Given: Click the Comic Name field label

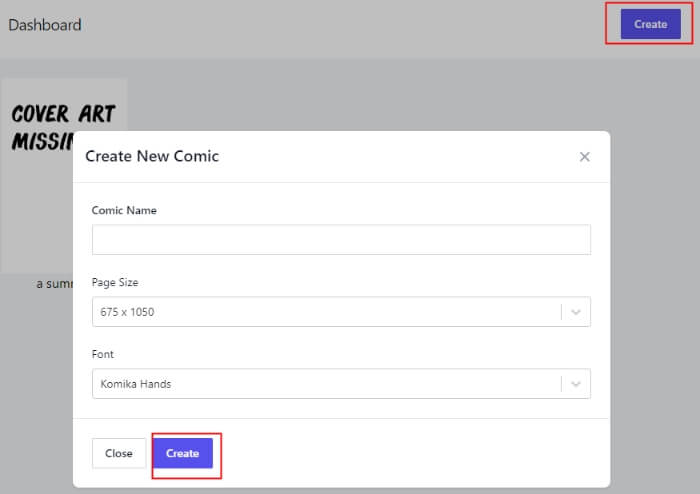Looking at the screenshot, I should tap(124, 210).
